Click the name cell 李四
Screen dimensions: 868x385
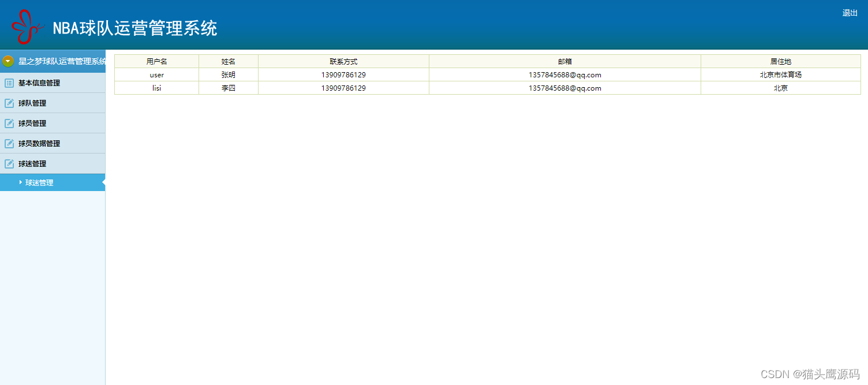pyautogui.click(x=229, y=88)
